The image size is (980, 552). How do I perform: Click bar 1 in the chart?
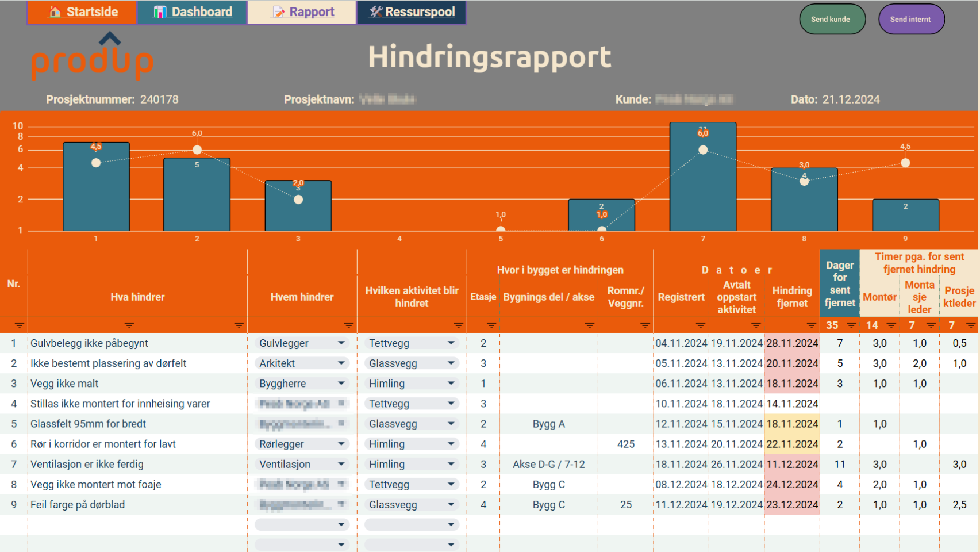pos(96,187)
